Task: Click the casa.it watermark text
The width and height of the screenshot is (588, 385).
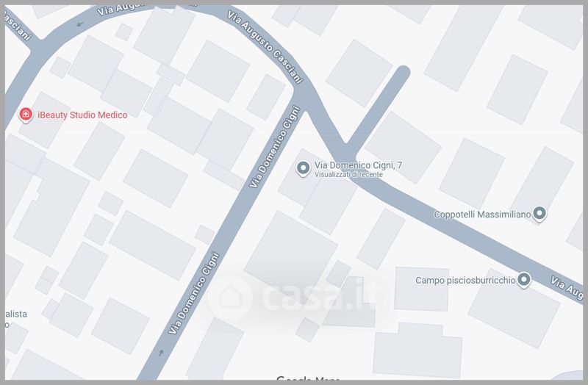Action: click(320, 296)
